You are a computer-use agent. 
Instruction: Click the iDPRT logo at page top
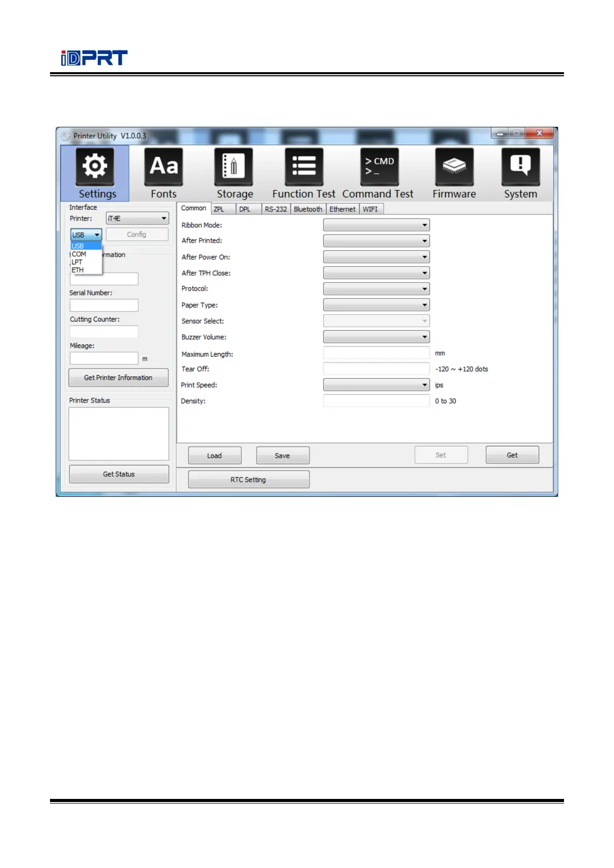point(94,58)
